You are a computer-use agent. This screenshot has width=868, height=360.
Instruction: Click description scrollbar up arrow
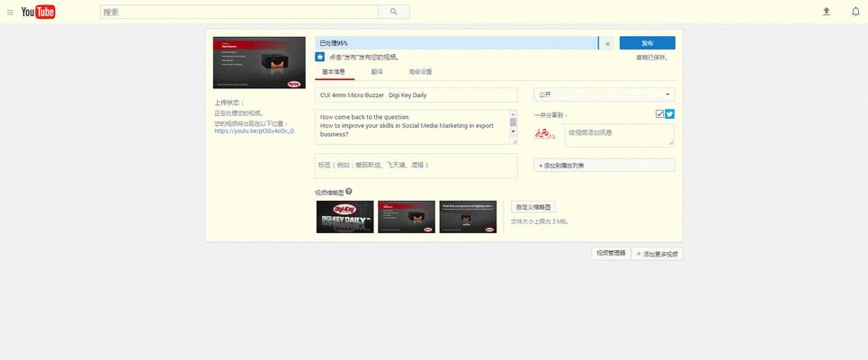pyautogui.click(x=513, y=113)
